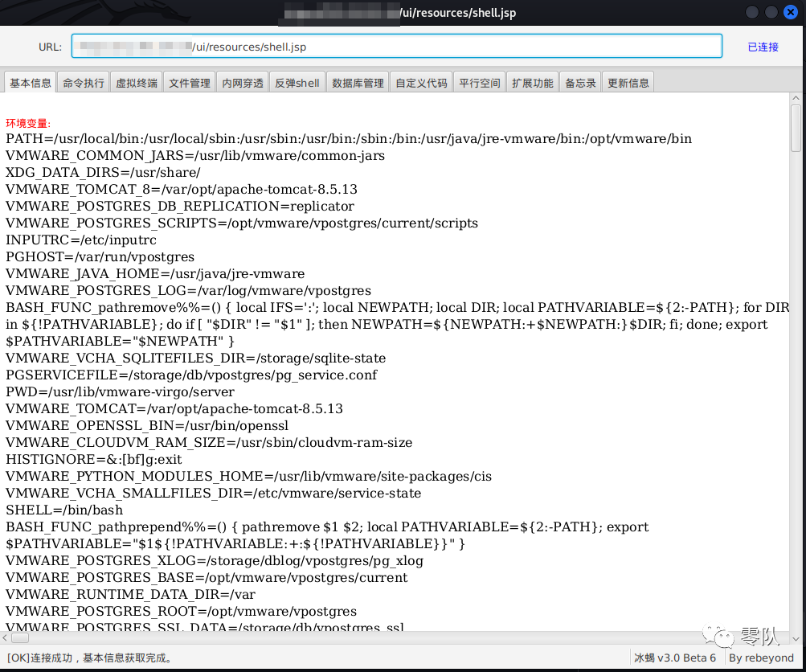The image size is (806, 672).
Task: Click the vertical scrollbar up arrow
Action: (x=796, y=98)
